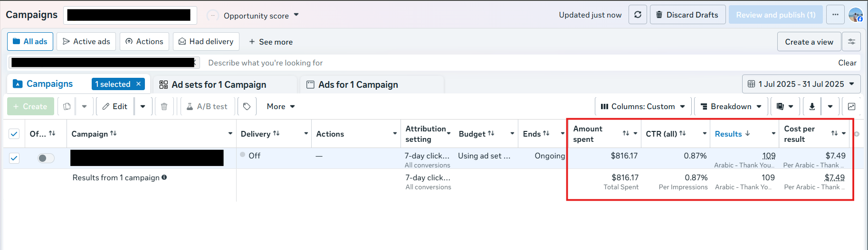Viewport: 868px width, 250px height.
Task: Open the Columns: Custom dropdown
Action: pos(642,106)
